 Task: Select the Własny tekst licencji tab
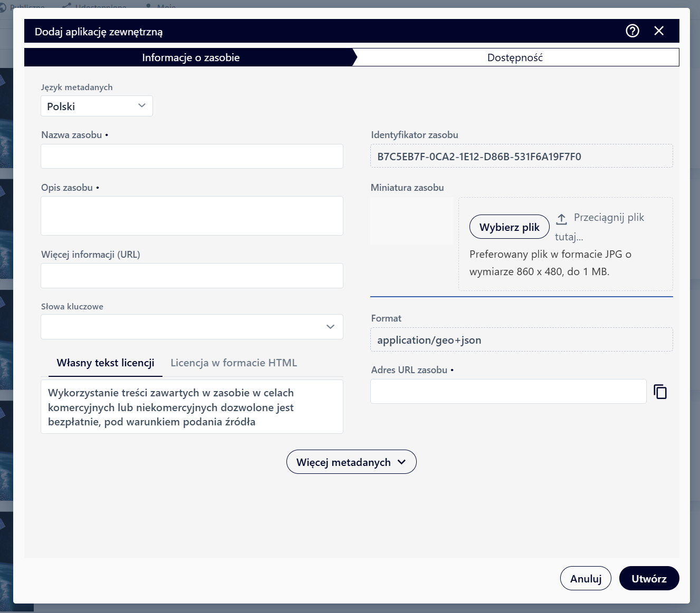106,363
